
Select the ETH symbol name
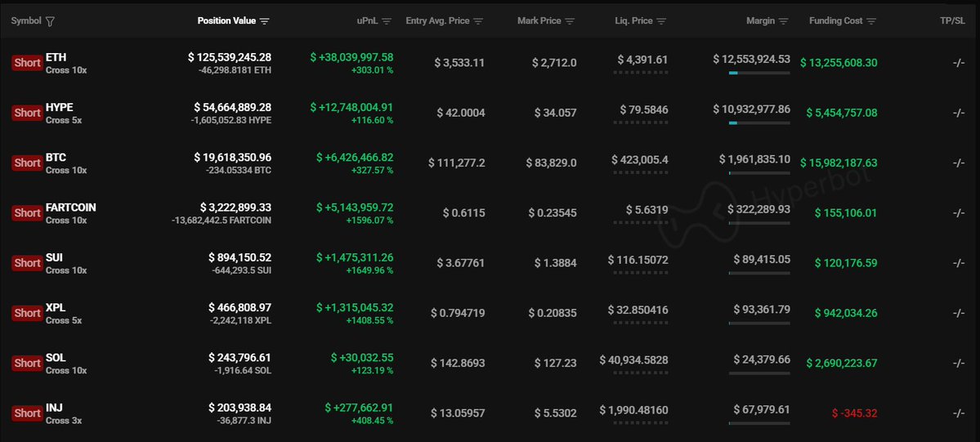click(x=56, y=57)
